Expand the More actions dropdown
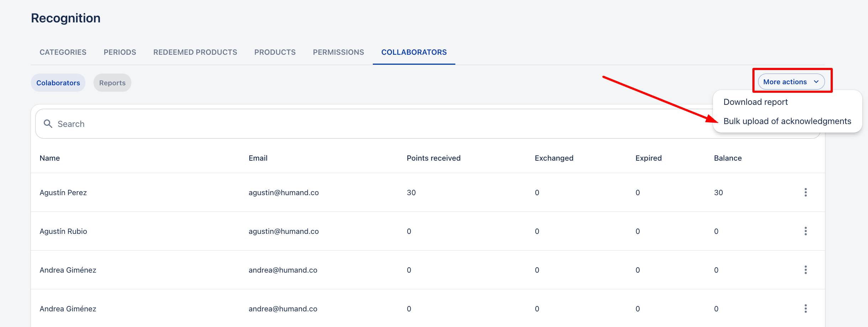868x327 pixels. [x=791, y=82]
